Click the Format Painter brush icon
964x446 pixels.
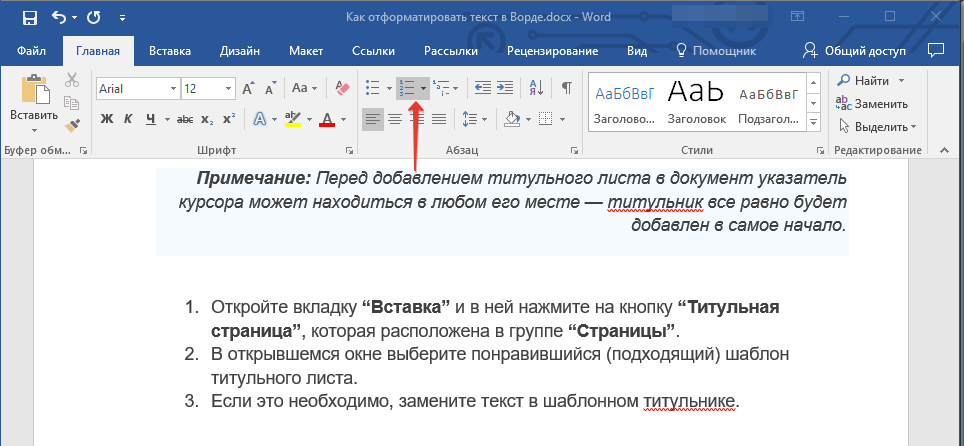click(x=72, y=124)
